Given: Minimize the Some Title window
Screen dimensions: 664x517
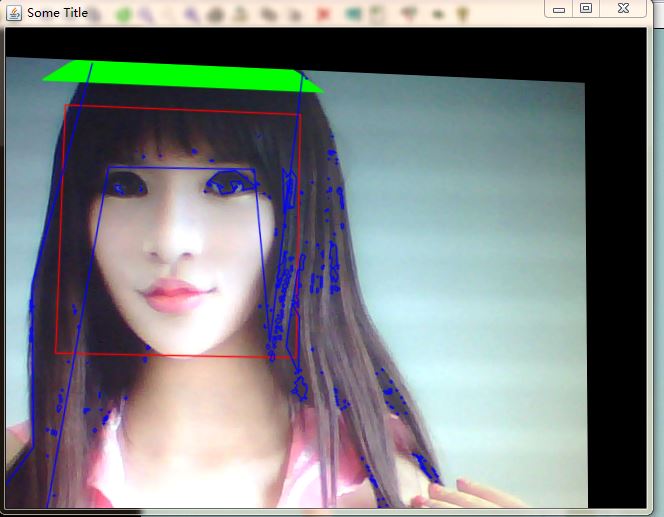Looking at the screenshot, I should pyautogui.click(x=559, y=8).
